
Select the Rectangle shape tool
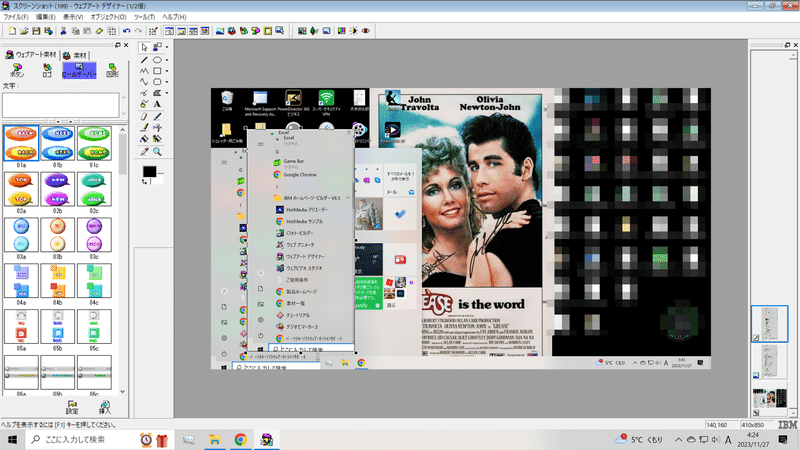[x=157, y=71]
